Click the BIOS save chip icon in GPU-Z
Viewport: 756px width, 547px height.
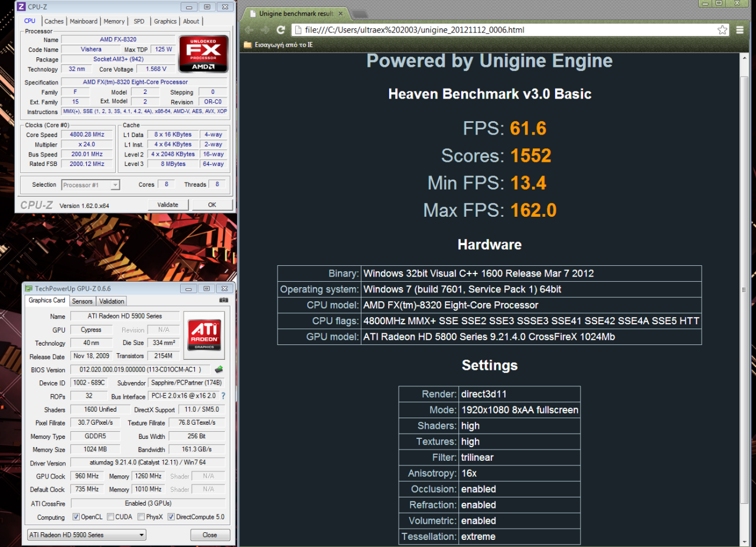(x=219, y=369)
